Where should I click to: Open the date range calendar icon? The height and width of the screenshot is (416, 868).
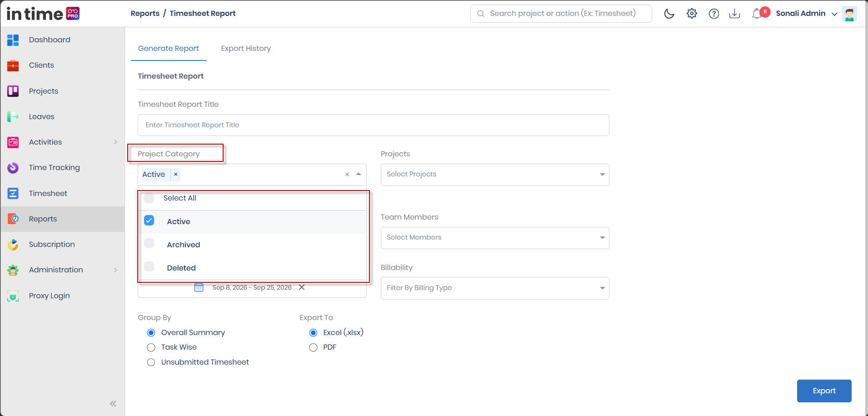199,287
